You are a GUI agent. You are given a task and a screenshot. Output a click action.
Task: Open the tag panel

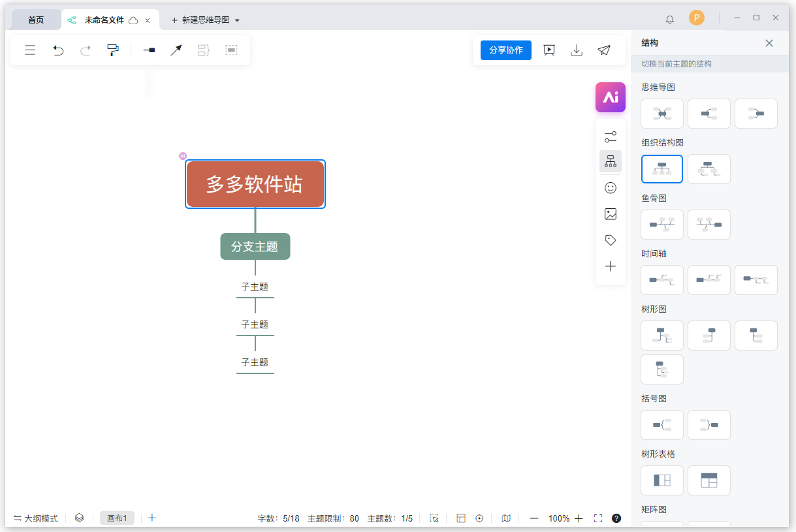[x=611, y=240]
